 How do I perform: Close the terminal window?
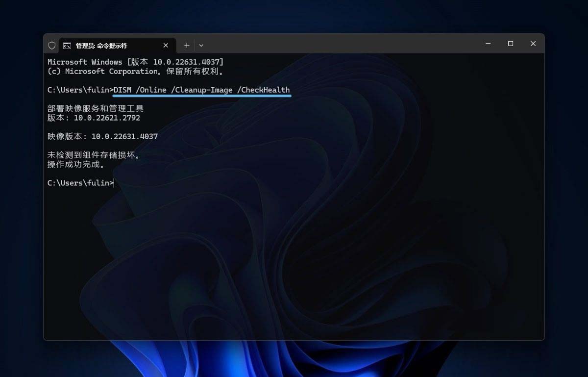click(x=533, y=44)
